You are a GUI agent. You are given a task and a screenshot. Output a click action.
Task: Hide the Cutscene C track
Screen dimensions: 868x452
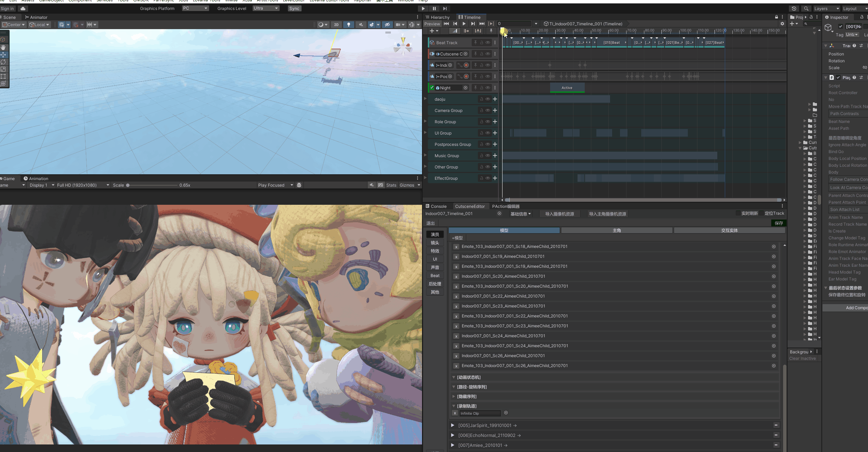click(488, 54)
